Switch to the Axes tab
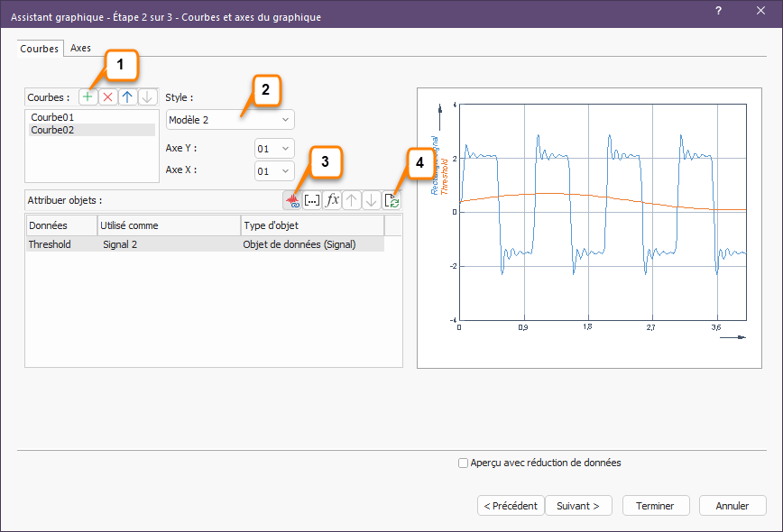The width and height of the screenshot is (783, 532). [x=80, y=49]
